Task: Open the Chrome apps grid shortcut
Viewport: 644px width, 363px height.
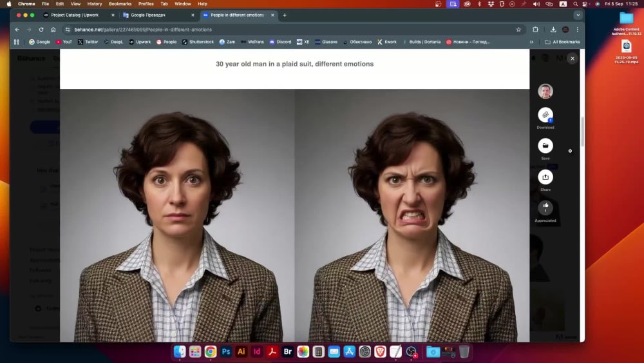Action: (x=17, y=42)
